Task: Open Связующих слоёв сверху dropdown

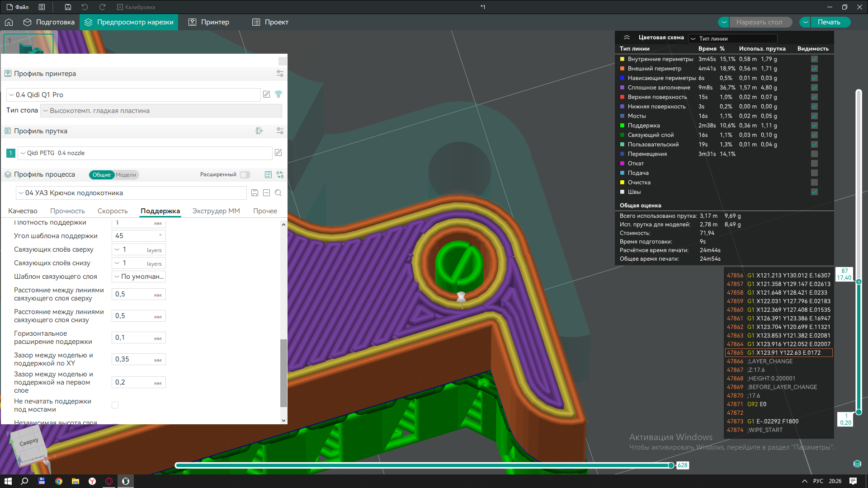Action: tap(139, 249)
